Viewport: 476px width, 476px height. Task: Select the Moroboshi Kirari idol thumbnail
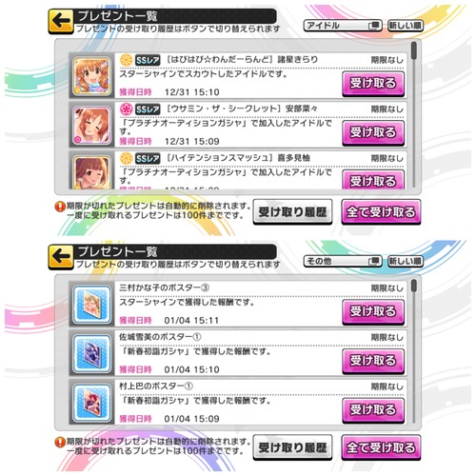click(x=91, y=75)
